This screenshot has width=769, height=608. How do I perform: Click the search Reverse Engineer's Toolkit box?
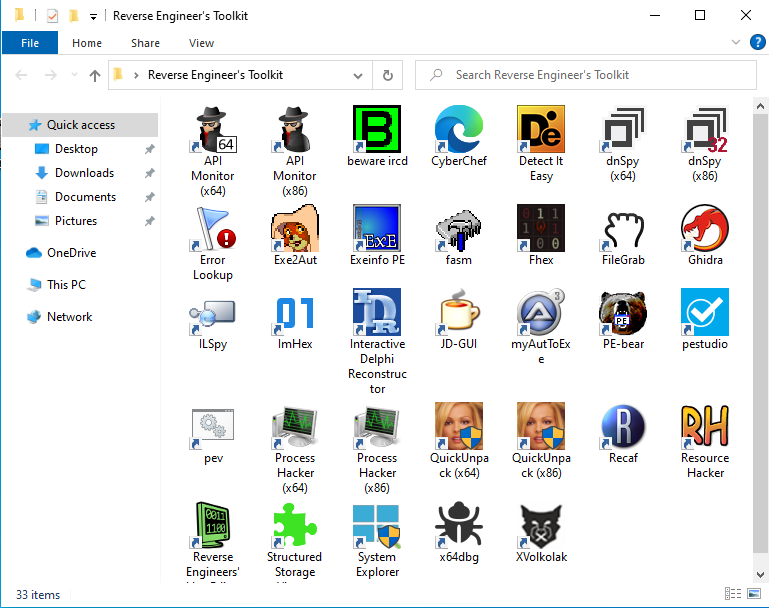tap(586, 75)
